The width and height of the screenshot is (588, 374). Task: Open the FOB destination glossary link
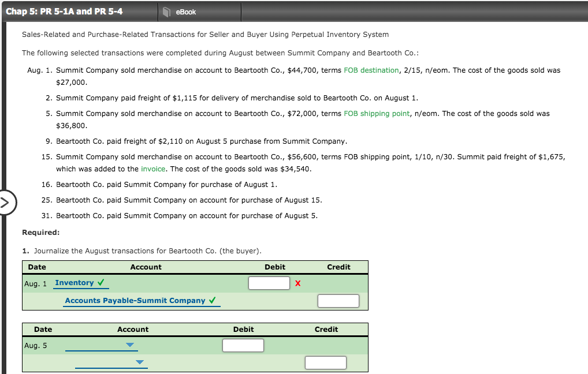pyautogui.click(x=371, y=70)
